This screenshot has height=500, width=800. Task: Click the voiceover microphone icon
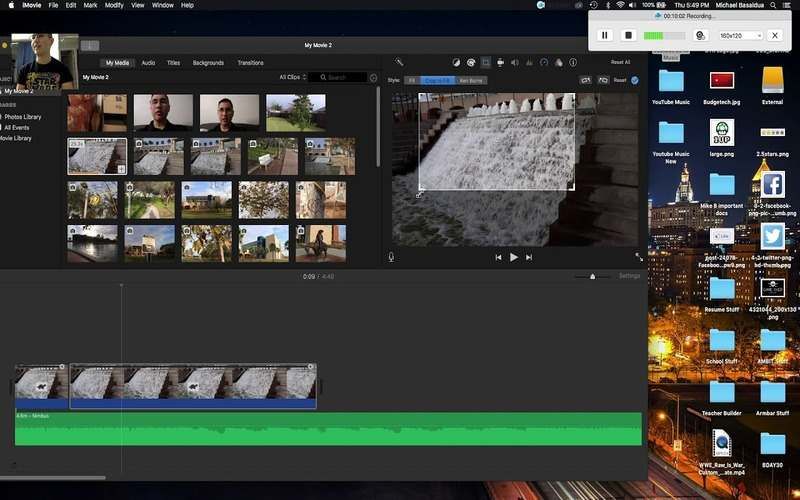point(390,257)
